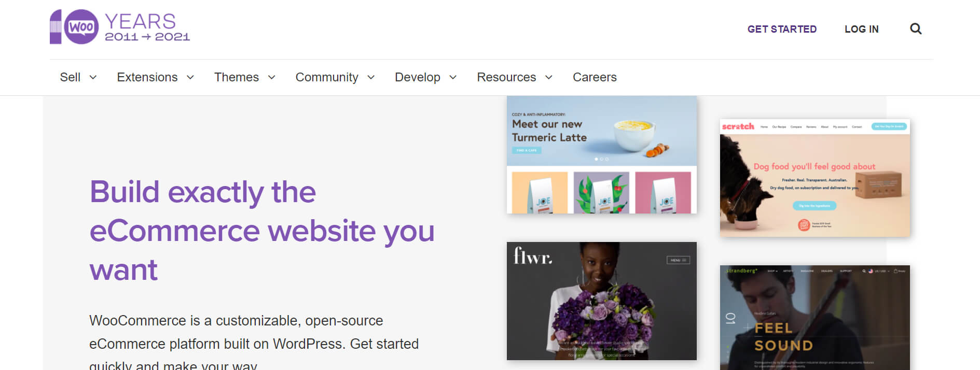Open the flwr. flower shop showcase thumbnail
Viewport: 980px width, 370px height.
[602, 301]
